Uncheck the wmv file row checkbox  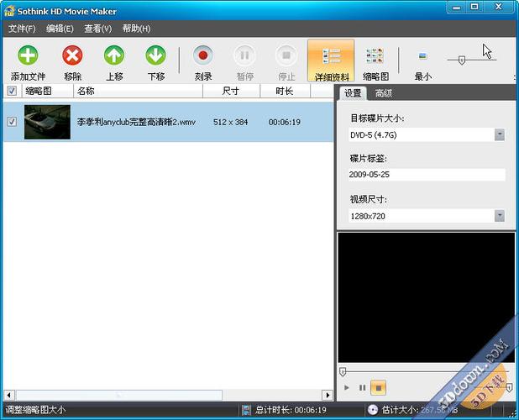[12, 122]
